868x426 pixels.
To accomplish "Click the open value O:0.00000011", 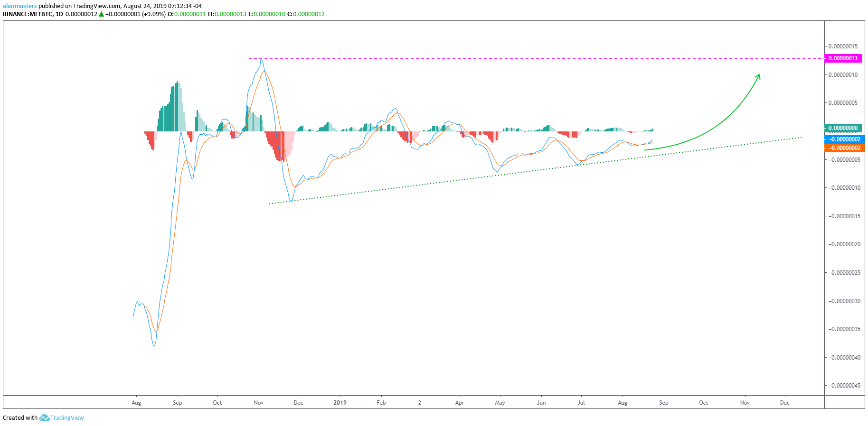I will [x=187, y=14].
